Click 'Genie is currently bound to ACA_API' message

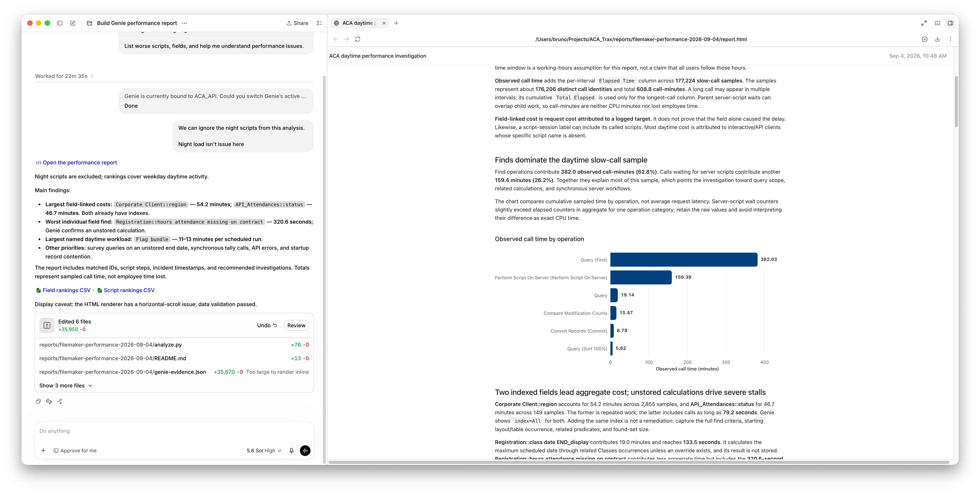point(215,96)
